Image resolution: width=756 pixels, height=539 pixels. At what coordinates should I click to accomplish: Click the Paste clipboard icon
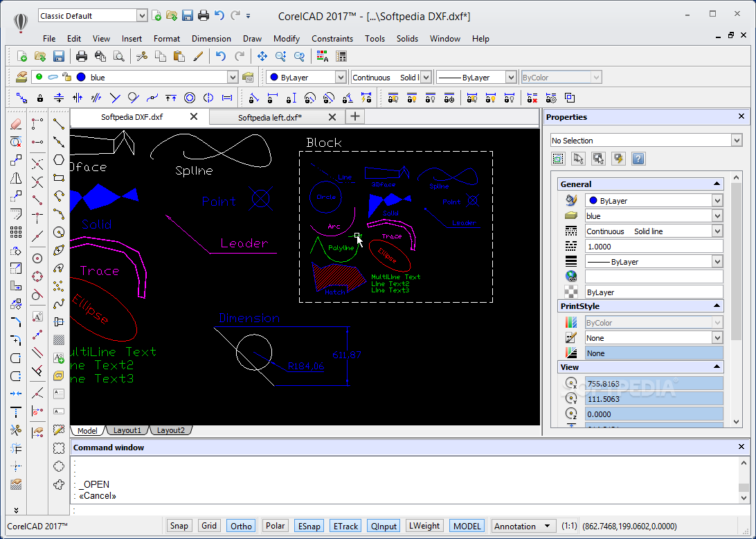point(179,56)
